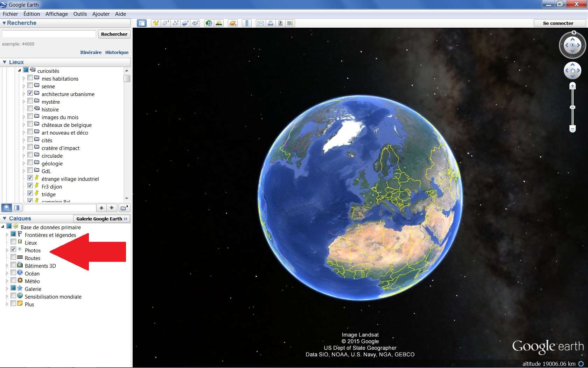Click the North indicator N on compass
Screen dimensions: 588x368
point(574,33)
